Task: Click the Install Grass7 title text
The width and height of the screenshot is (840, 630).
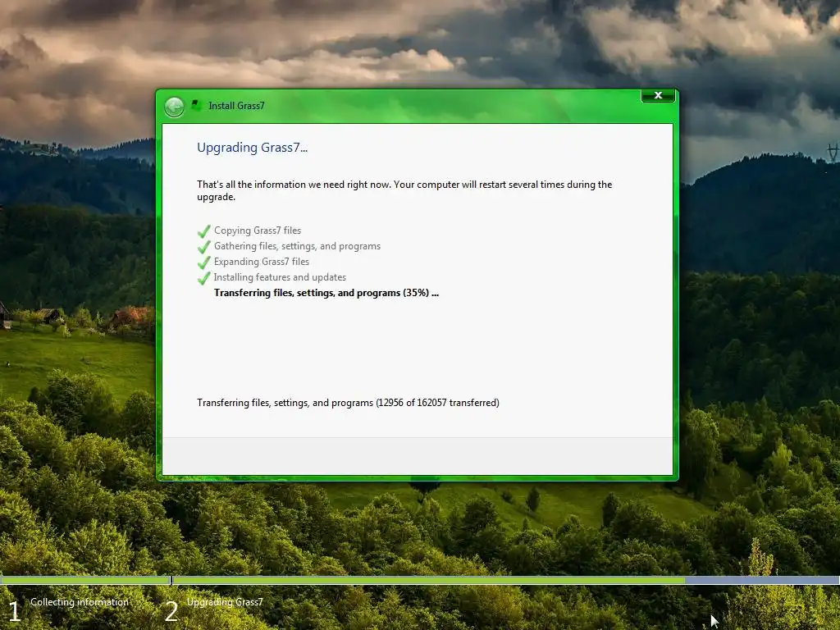Action: click(x=236, y=106)
